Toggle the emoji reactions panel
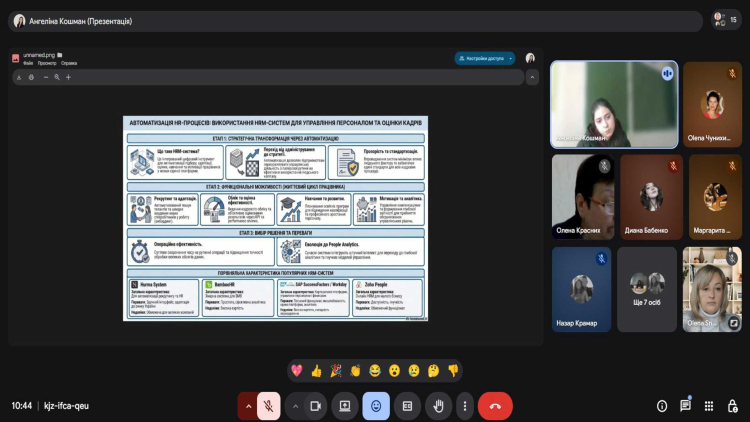 click(376, 405)
